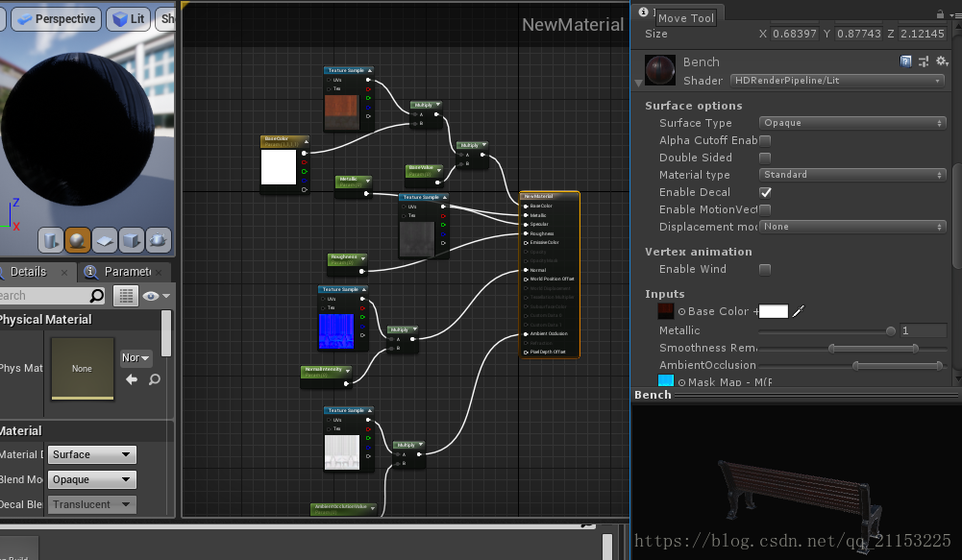Click the Details search input field
962x560 pixels.
tap(44, 296)
